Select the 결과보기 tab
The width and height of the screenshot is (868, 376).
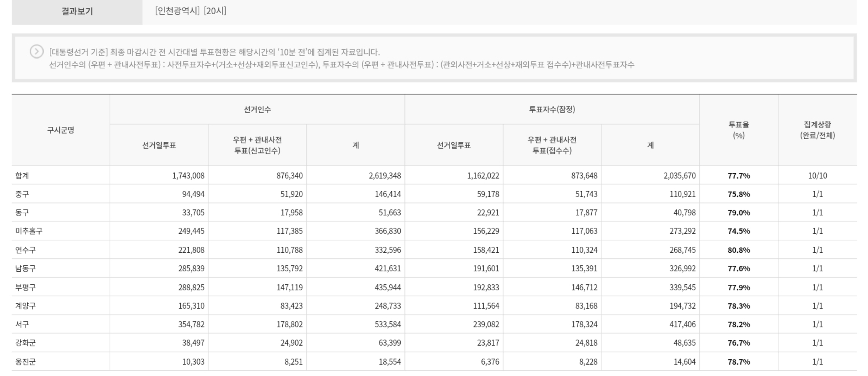[77, 11]
